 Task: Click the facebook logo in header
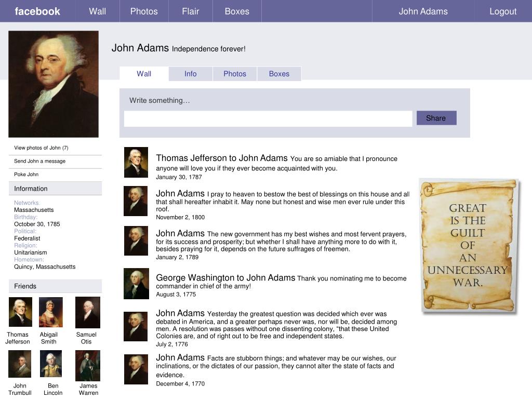(37, 11)
